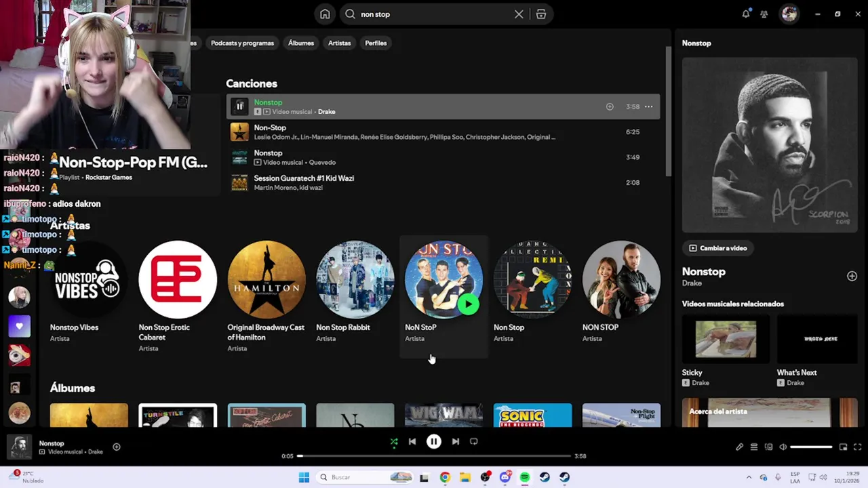This screenshot has height=488, width=868.
Task: Open the Nonstop Vibes artist card
Action: [89, 295]
